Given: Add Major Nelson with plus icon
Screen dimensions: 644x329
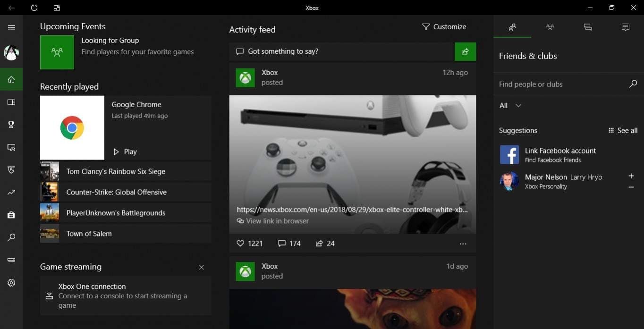Looking at the screenshot, I should click(x=631, y=176).
